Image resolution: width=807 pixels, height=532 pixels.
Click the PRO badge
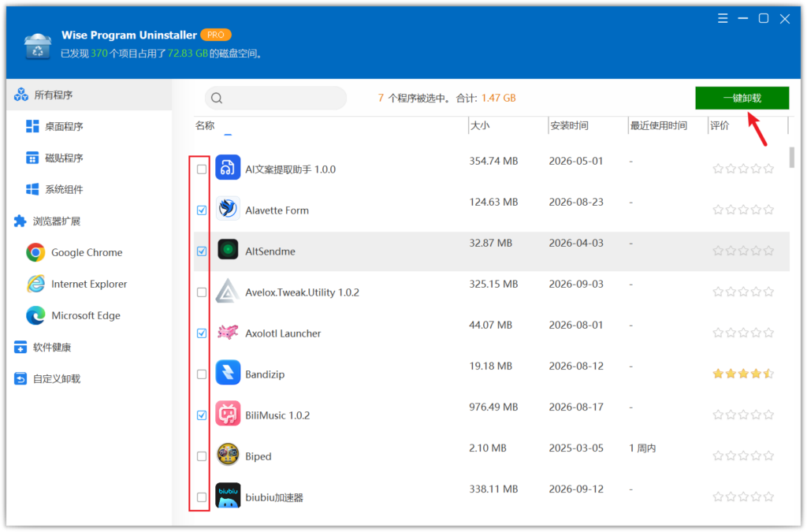coord(216,35)
